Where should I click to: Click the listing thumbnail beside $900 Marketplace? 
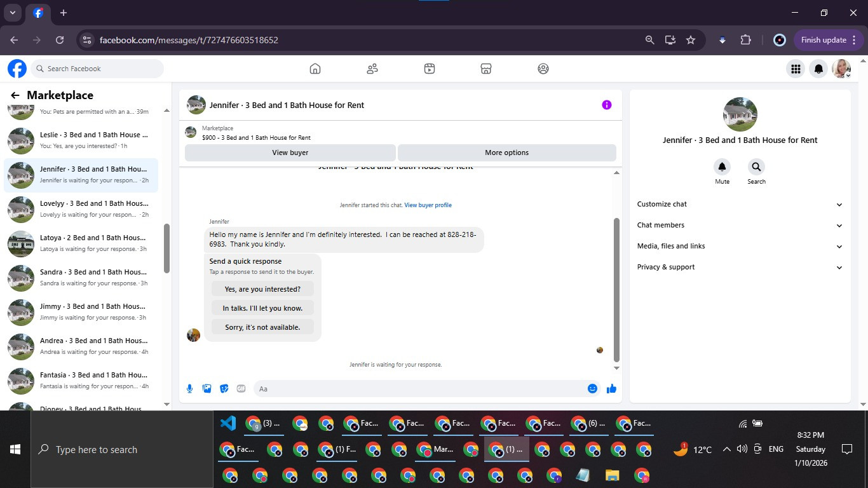191,132
